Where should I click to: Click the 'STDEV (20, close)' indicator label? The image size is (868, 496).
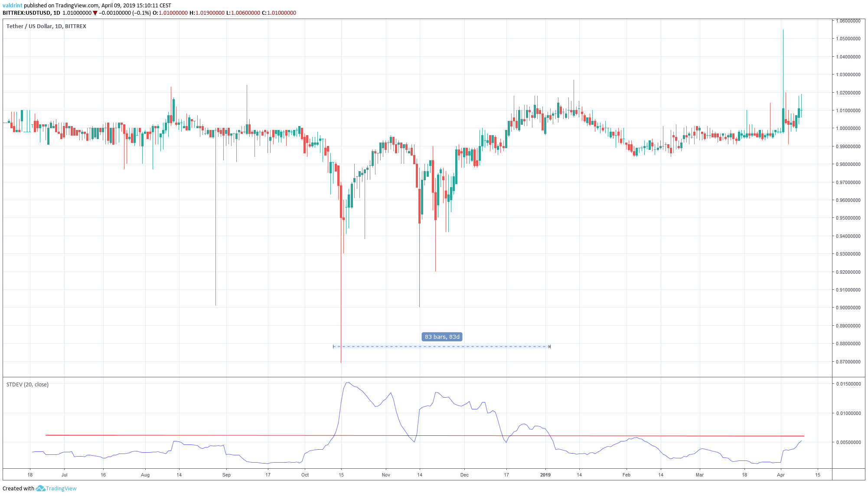(x=27, y=384)
